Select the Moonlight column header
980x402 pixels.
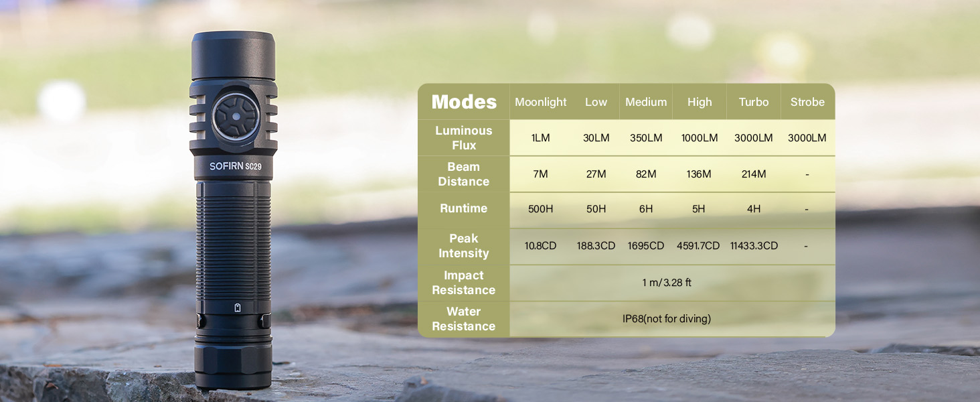(540, 102)
